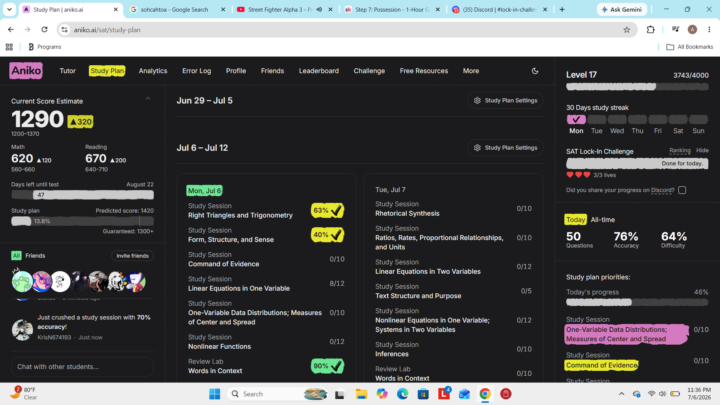Select the Friends filter label

35,256
